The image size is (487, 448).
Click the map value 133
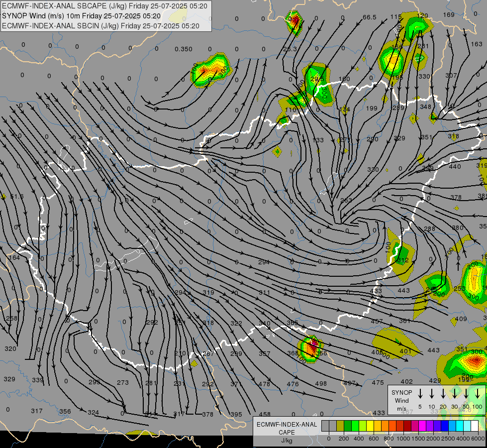(318, 140)
